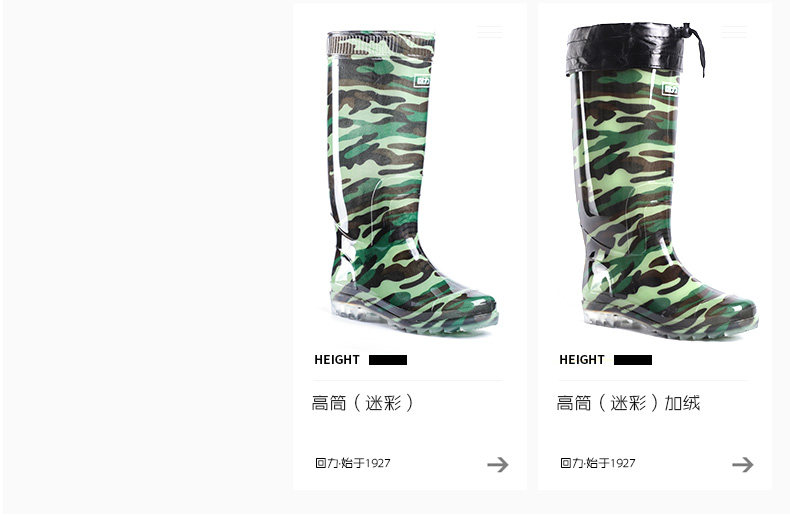The image size is (790, 516).
Task: Open the 高筒（迷彩）加绒 product title
Action: coord(628,403)
